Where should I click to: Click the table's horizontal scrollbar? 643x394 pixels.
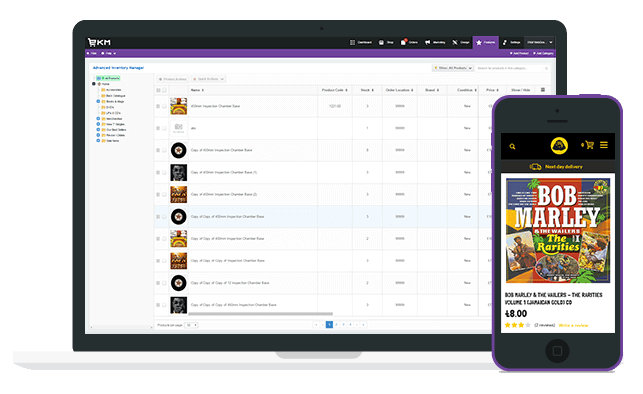[x=260, y=314]
